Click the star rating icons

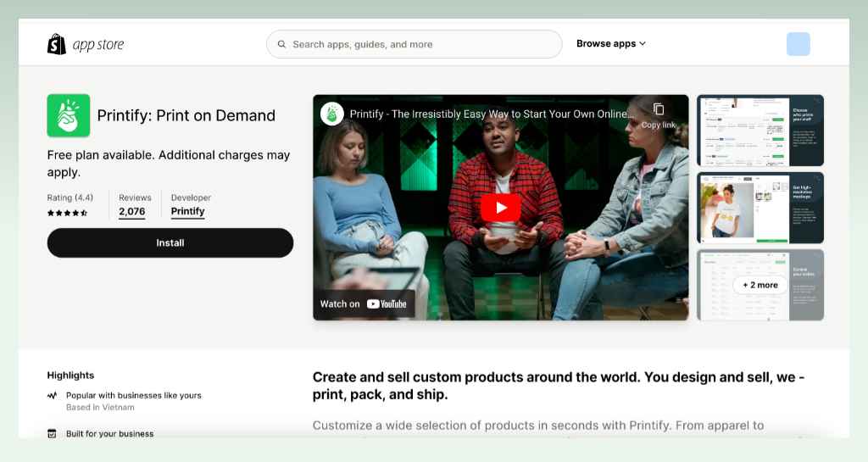pos(67,213)
